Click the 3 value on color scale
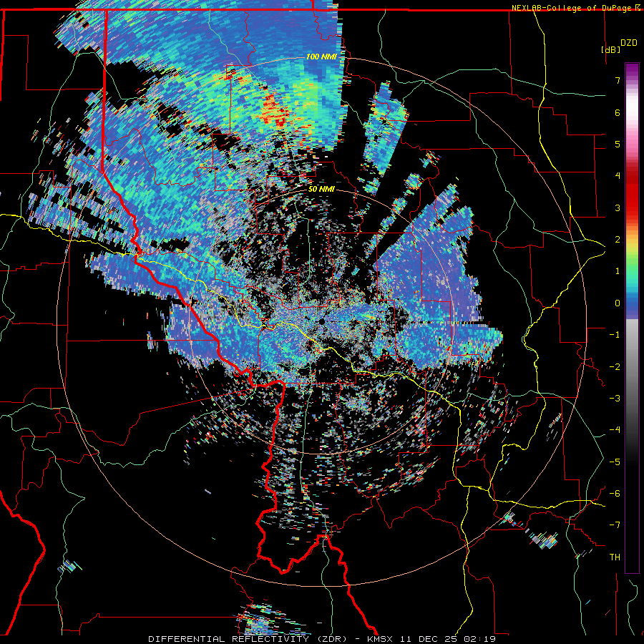The height and width of the screenshot is (644, 644). click(x=618, y=208)
